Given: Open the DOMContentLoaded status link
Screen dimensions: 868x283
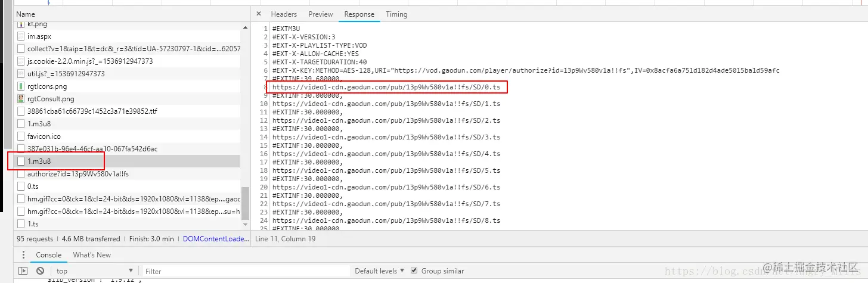Looking at the screenshot, I should (215, 239).
